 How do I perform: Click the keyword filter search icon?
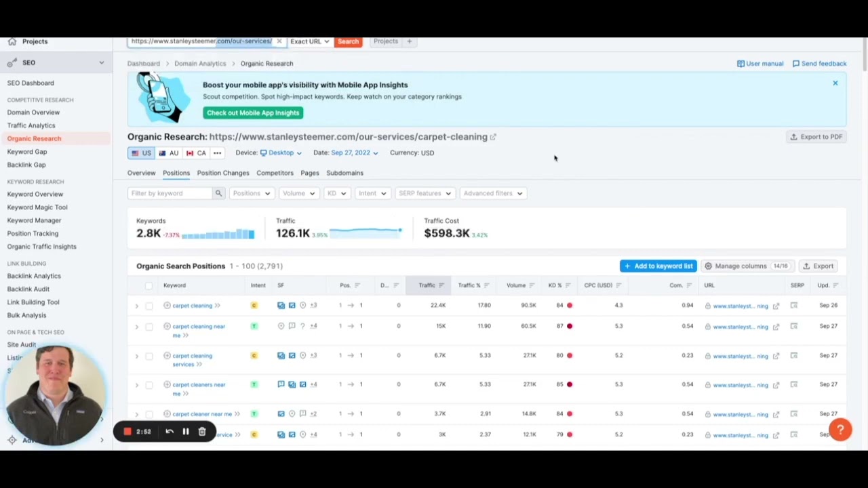[218, 193]
